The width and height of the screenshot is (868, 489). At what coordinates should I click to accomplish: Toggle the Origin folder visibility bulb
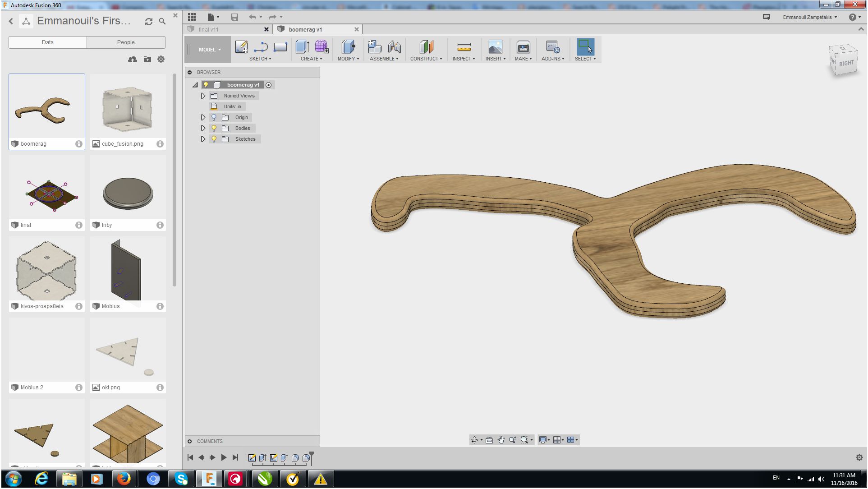click(x=214, y=117)
